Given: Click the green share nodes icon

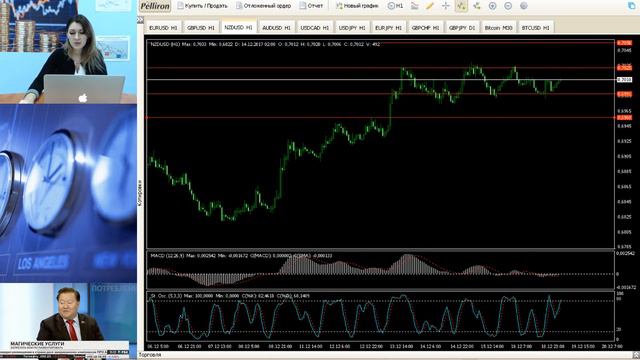Looking at the screenshot, I should point(477,6).
